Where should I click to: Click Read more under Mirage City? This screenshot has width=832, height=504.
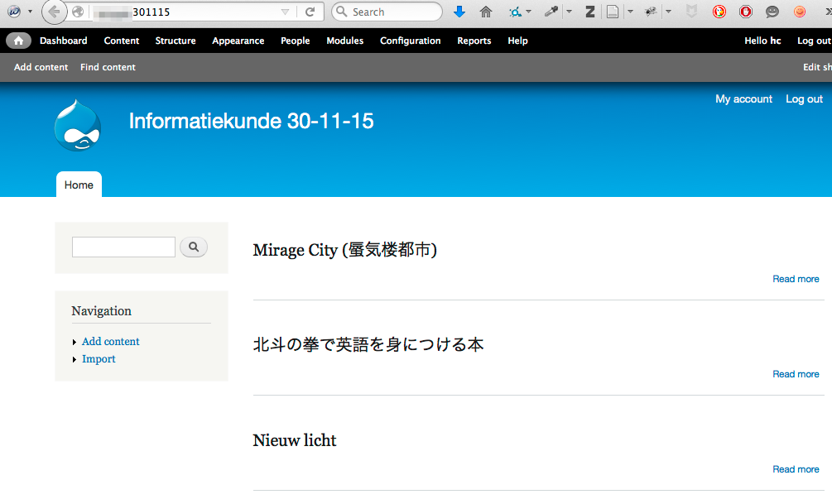pyautogui.click(x=796, y=279)
